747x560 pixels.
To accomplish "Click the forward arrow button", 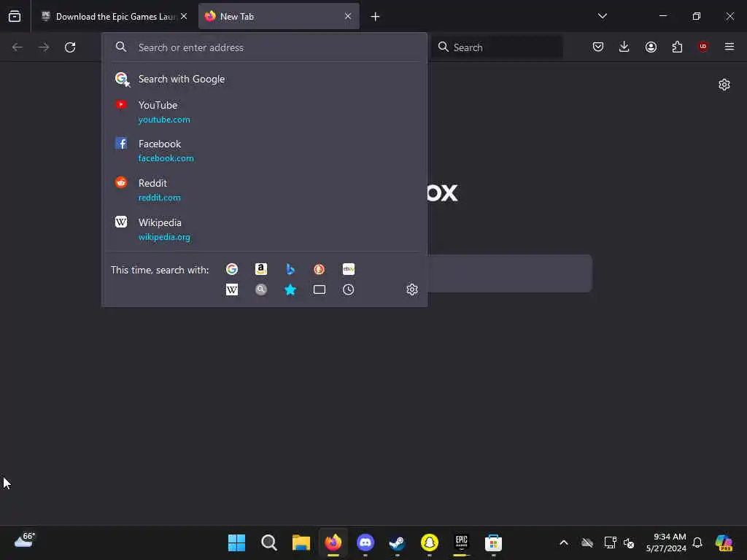I will (x=44, y=47).
